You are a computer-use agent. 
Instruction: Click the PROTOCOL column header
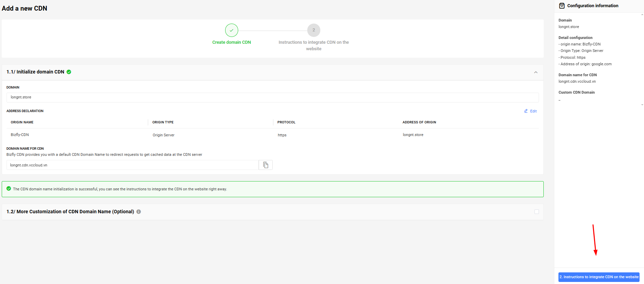(286, 122)
